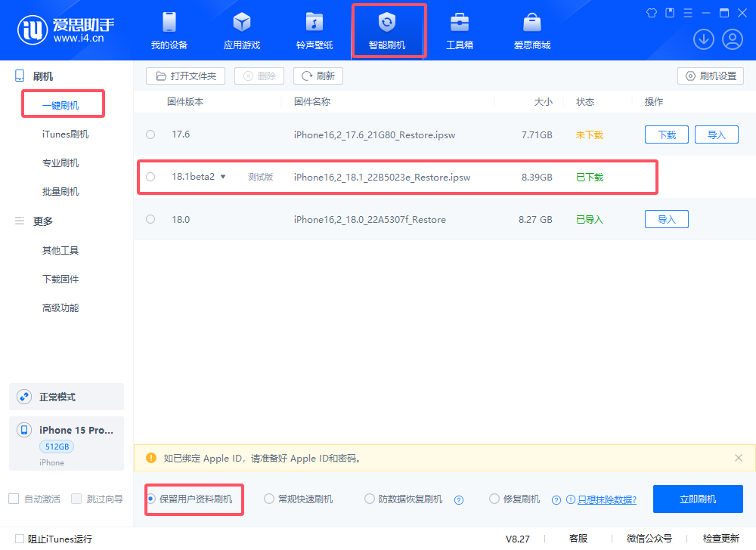Screen dimensions: 756x550
Task: Go to 批量刷机 in sidebar
Action: click(x=60, y=192)
